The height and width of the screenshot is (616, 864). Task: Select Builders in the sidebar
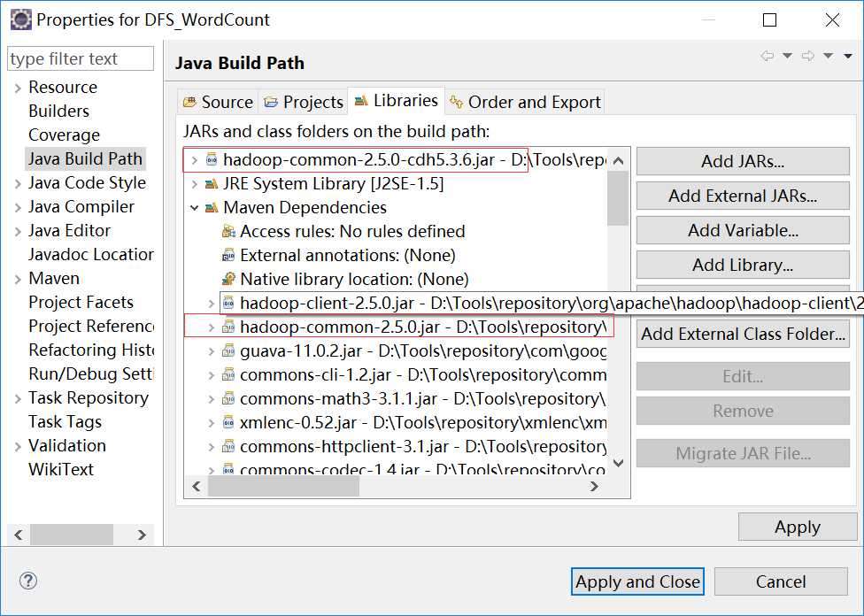click(58, 111)
